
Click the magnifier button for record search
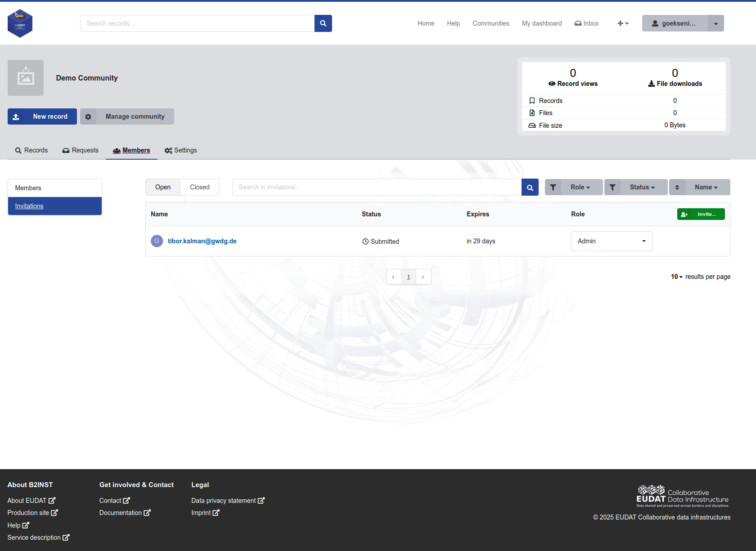click(323, 23)
